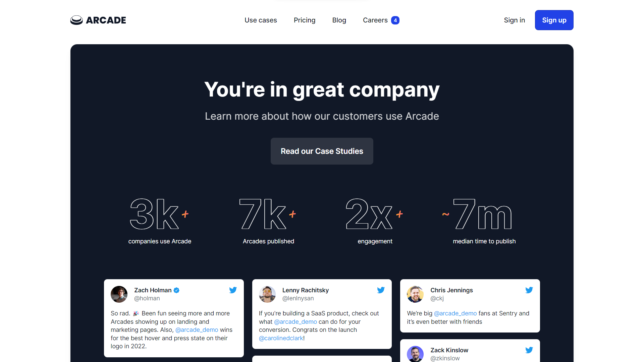Click the @carolinedclark mention
644x362 pixels.
pos(281,338)
